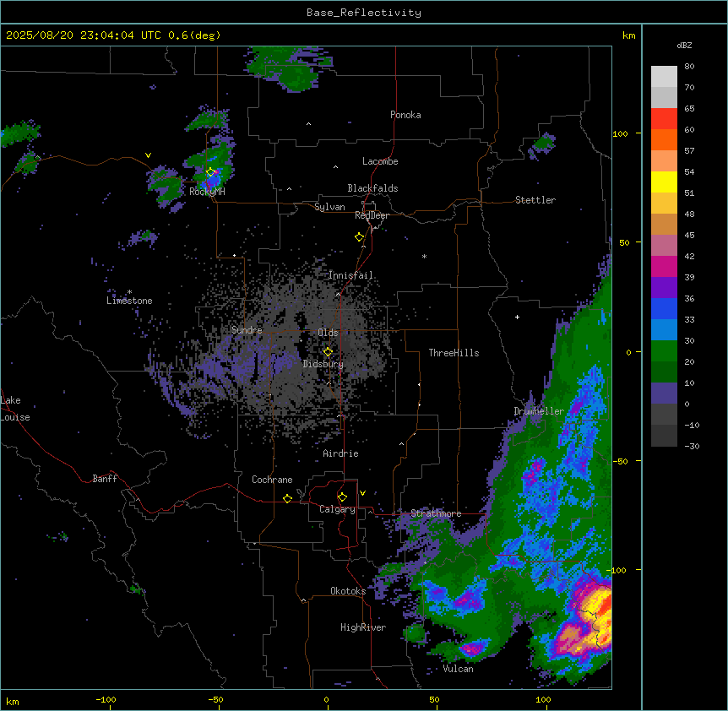Click the 80 dBZ light gray legend swatch

pyautogui.click(x=664, y=77)
